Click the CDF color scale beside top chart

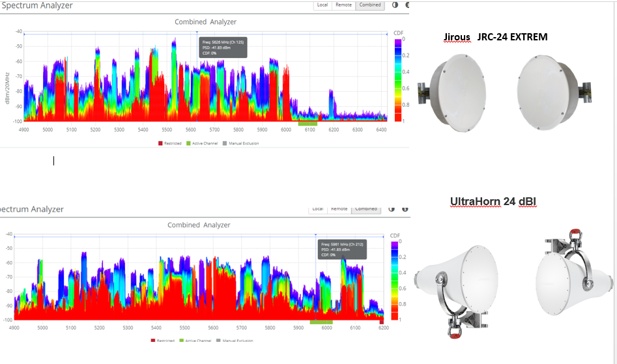[x=398, y=80]
